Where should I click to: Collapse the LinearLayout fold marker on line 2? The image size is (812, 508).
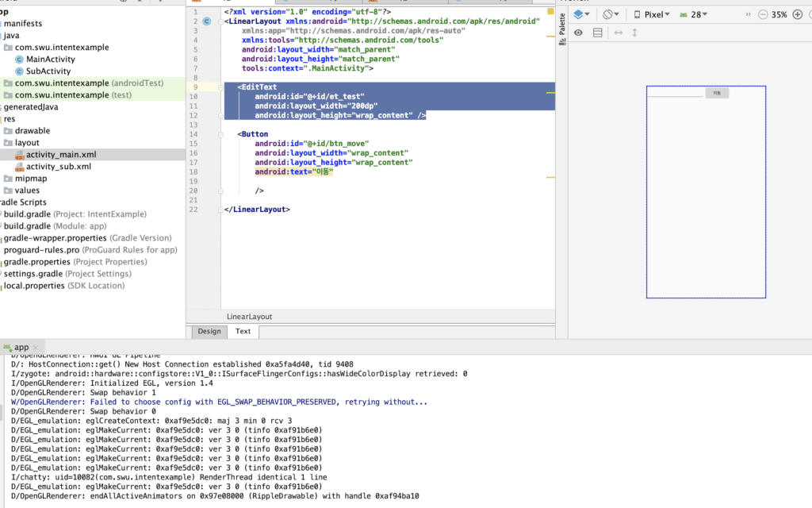coord(220,21)
